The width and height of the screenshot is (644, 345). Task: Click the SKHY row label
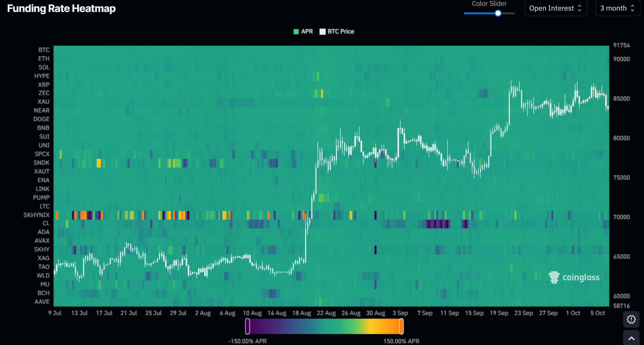[42, 249]
